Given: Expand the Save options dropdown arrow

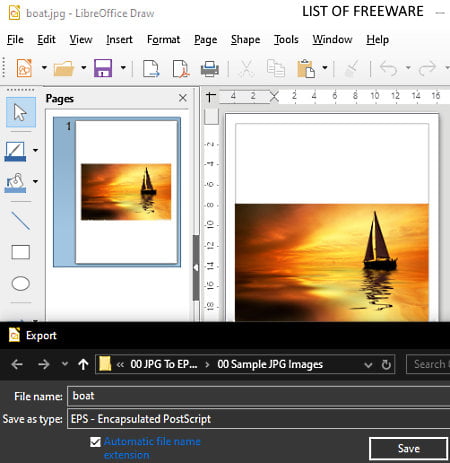Looking at the screenshot, I should 123,68.
